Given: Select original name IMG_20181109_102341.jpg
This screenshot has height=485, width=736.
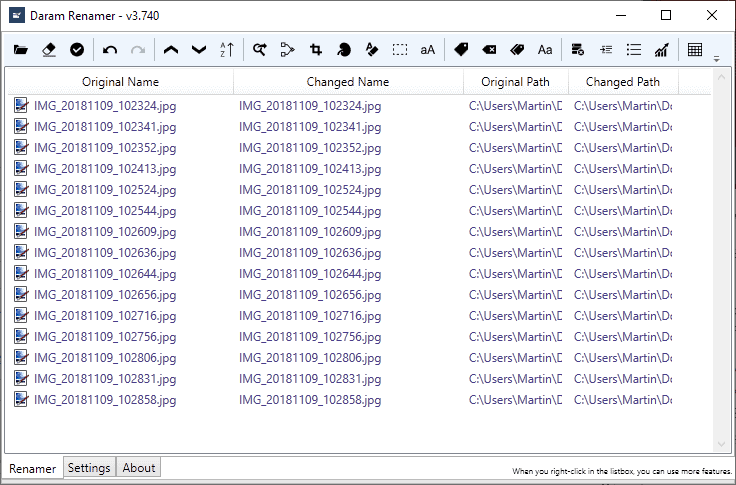Looking at the screenshot, I should (105, 127).
